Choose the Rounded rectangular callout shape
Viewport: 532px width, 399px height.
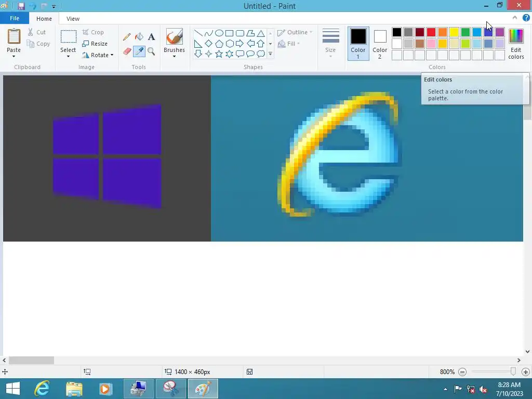240,54
